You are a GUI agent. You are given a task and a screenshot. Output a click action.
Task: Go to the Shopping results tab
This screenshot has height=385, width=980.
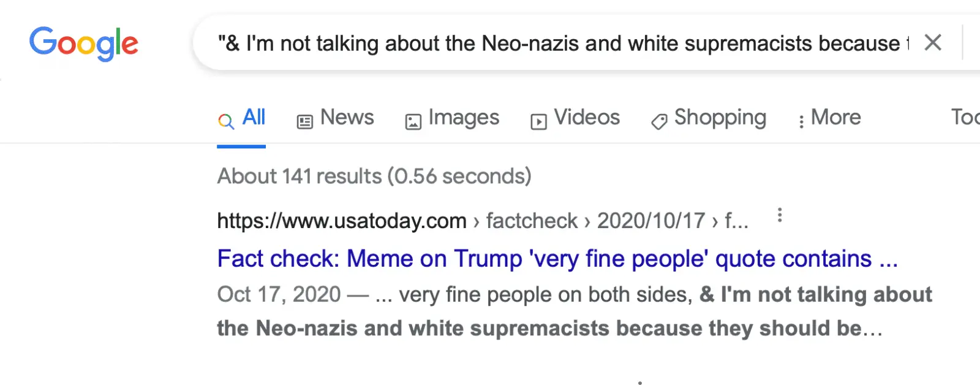click(720, 117)
